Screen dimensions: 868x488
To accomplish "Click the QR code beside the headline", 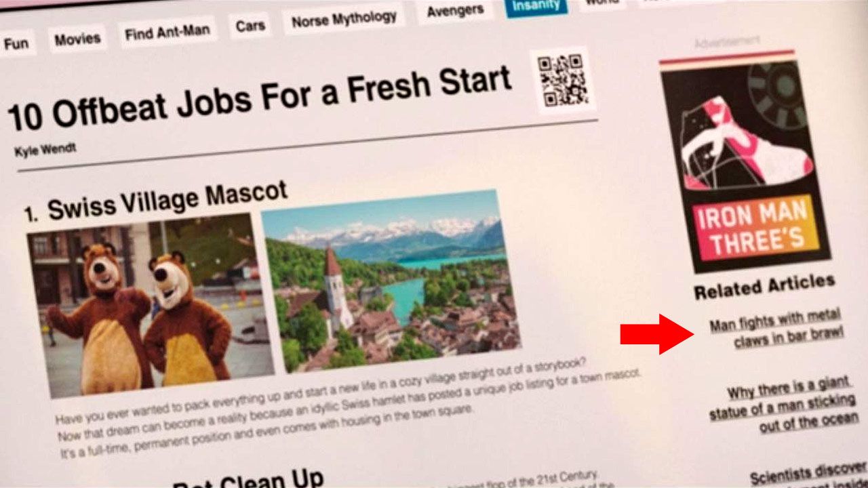I will click(562, 81).
